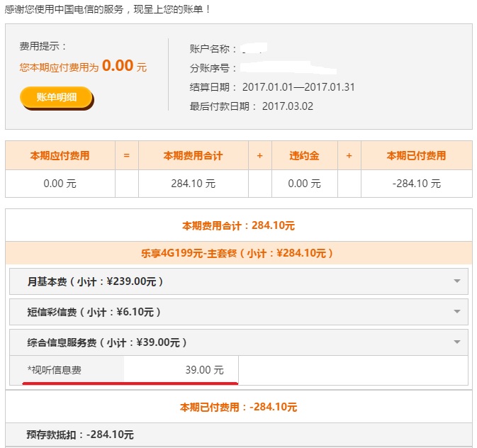Click the 预存款抵扣：-284.10元 row
Viewport: 477px width, 448px height.
click(x=238, y=435)
